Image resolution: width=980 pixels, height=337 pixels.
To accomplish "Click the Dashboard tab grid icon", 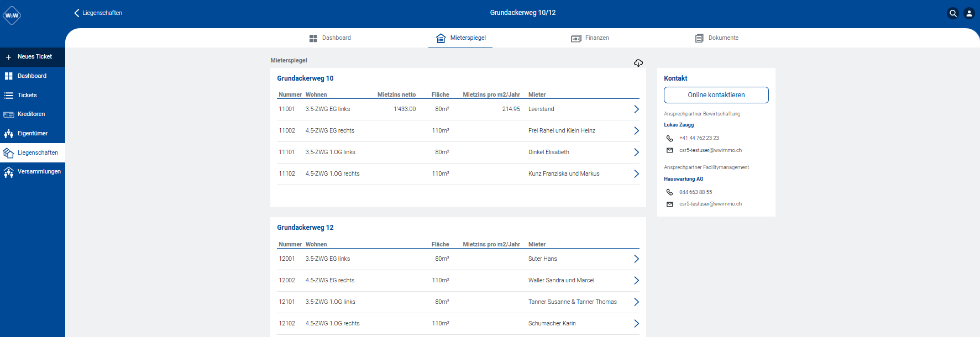I will [x=313, y=38].
